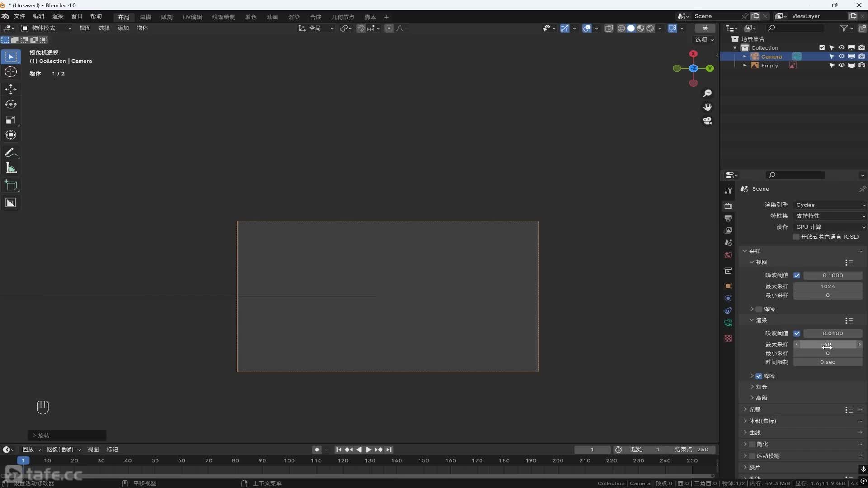Open the 渲染 (Render) menu
Screen dimensions: 868x488
(58, 16)
